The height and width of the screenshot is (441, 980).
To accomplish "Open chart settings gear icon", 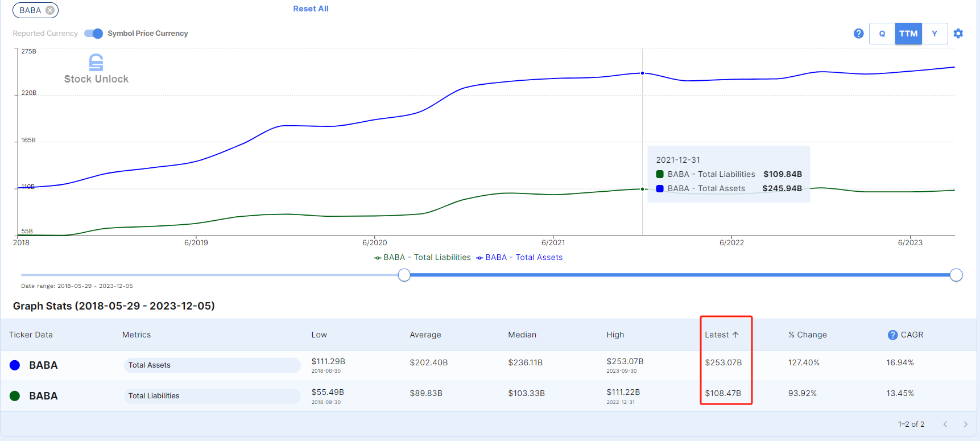I will (958, 34).
